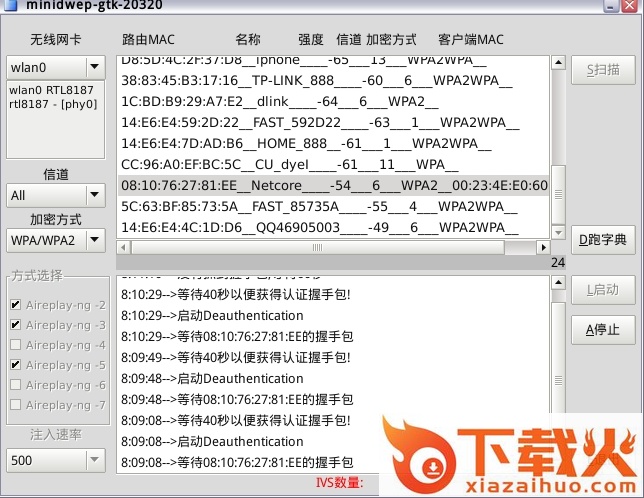Viewport: 644px width, 498px height.
Task: Click network list horizontal scrollbar thumb
Action: [317, 247]
